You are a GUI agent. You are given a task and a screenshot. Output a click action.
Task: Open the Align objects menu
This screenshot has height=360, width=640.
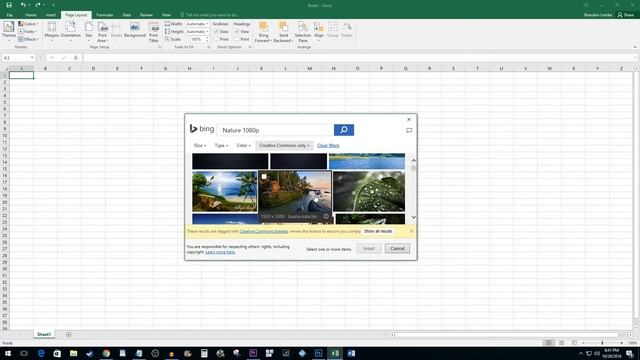click(x=319, y=31)
